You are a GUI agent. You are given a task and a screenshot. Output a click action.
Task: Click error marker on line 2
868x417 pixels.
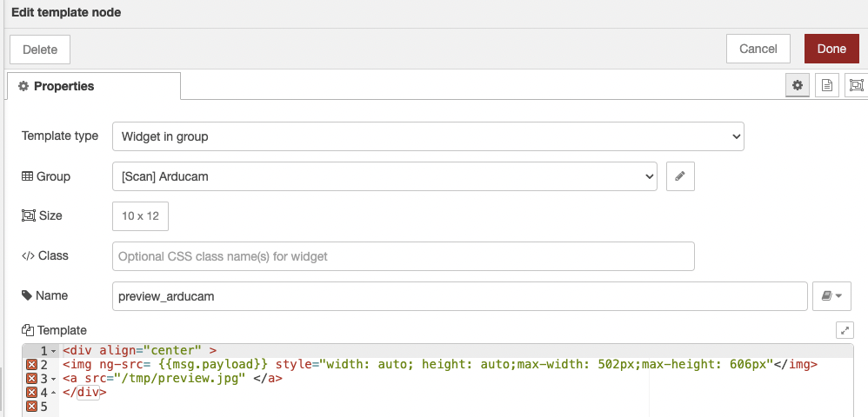31,365
